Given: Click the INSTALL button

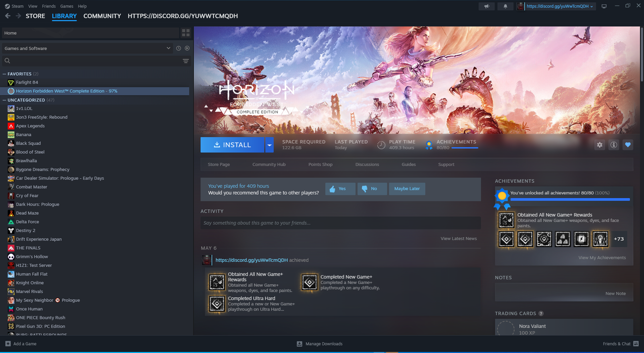Looking at the screenshot, I should pyautogui.click(x=232, y=145).
